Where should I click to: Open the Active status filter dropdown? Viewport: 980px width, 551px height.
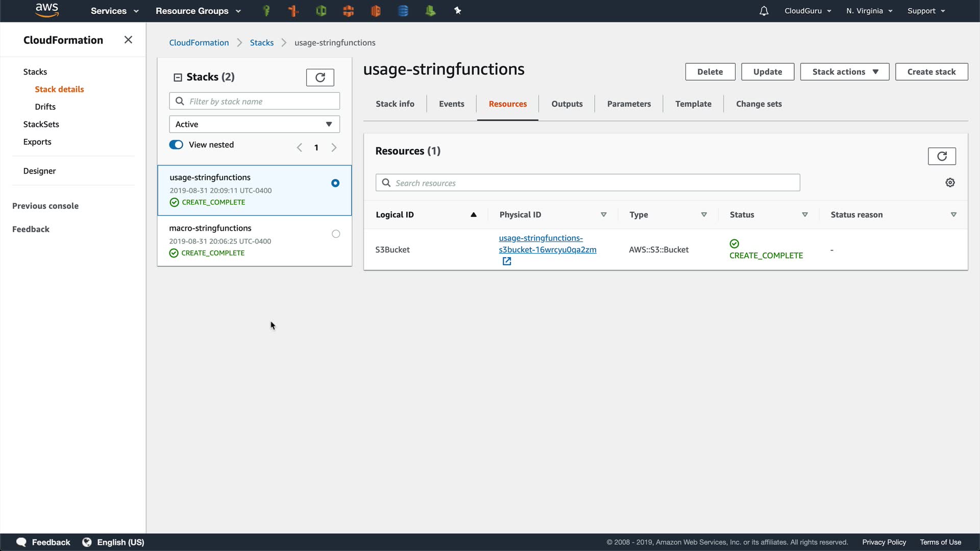click(x=254, y=124)
